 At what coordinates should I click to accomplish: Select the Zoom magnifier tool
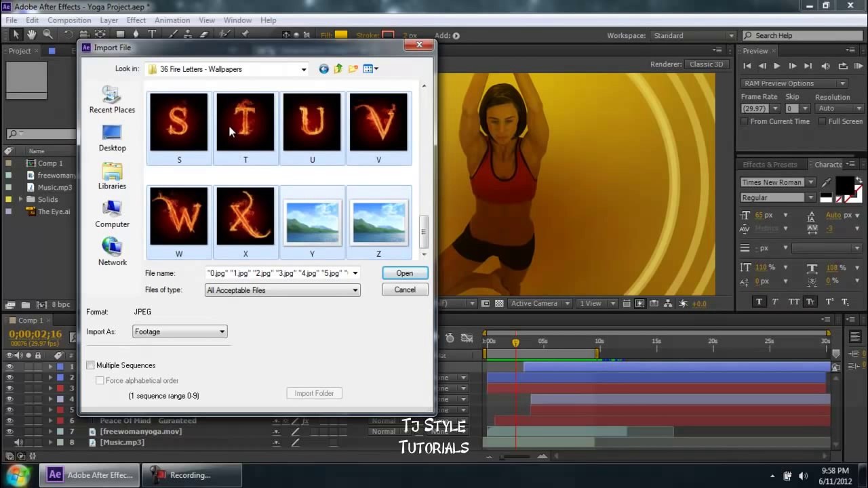[x=47, y=35]
